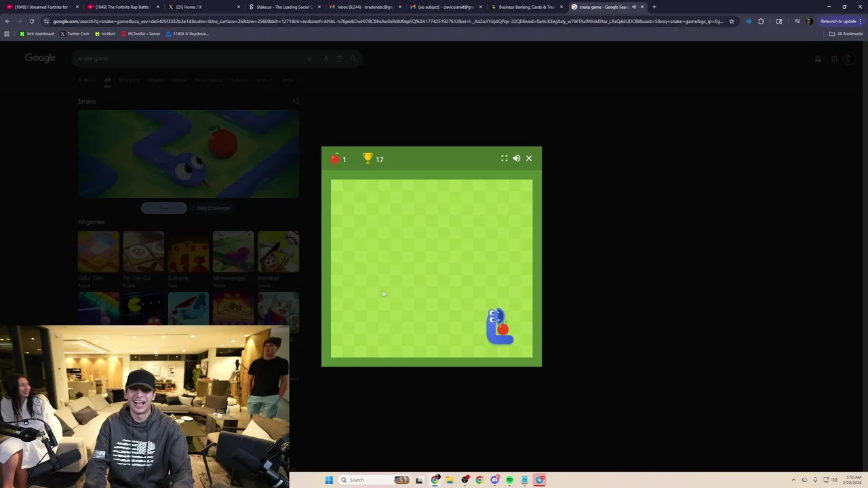This screenshot has width=868, height=488.
Task: Open 'kick dashboard' bookmark
Action: (x=37, y=34)
